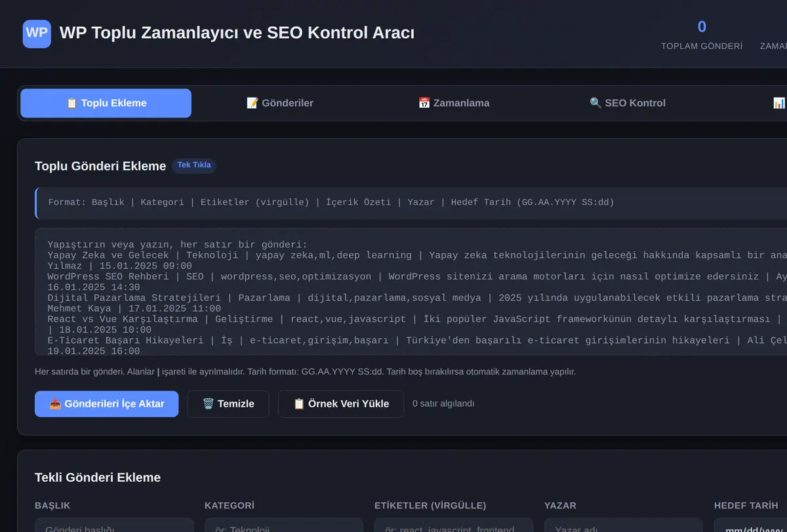Click the Toplam Gönderi counter
787x532 pixels.
coord(702,35)
